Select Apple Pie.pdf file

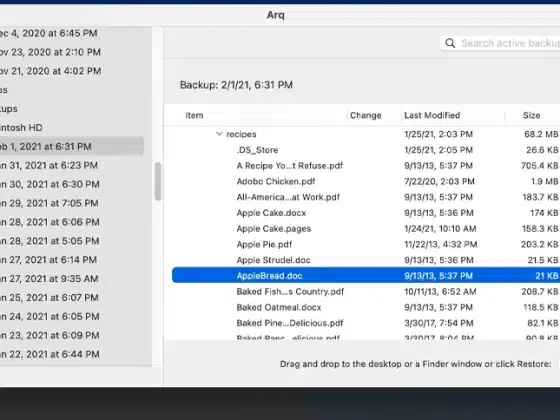(x=264, y=244)
